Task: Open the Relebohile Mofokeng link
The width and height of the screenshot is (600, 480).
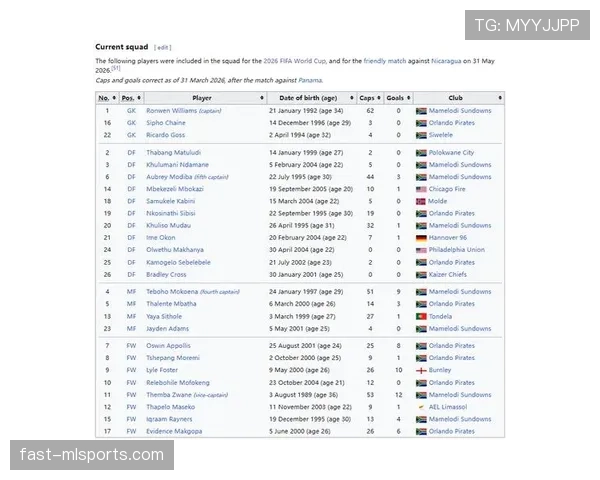Action: (x=178, y=383)
